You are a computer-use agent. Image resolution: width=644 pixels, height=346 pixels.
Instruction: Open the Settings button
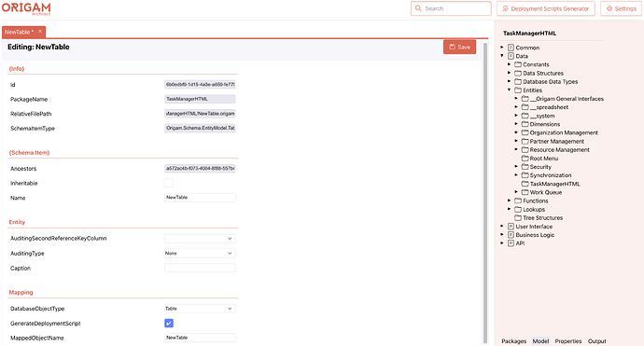[x=621, y=8]
